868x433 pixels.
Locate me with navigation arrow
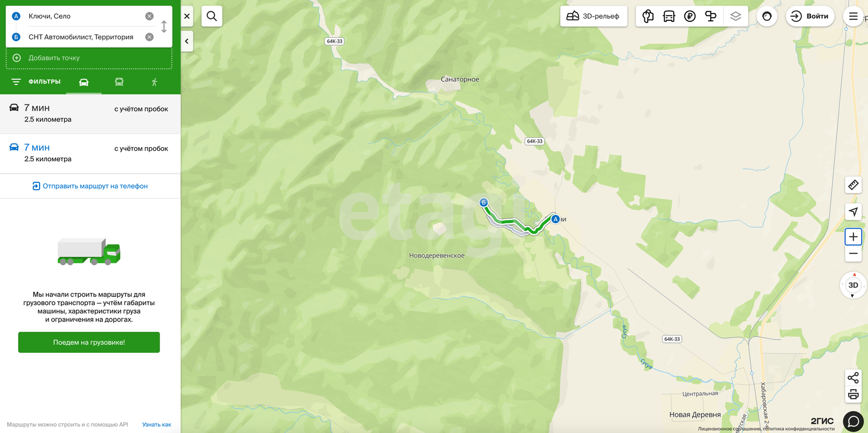tap(853, 211)
